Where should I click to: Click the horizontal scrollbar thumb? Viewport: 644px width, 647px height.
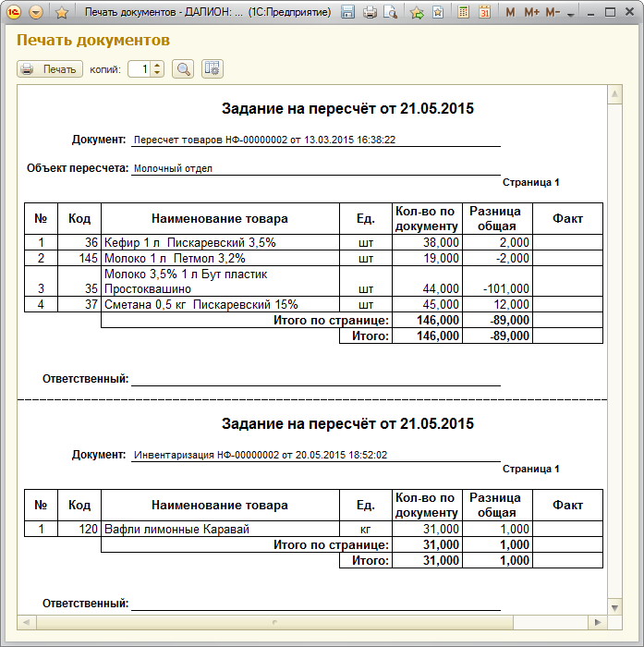[274, 622]
